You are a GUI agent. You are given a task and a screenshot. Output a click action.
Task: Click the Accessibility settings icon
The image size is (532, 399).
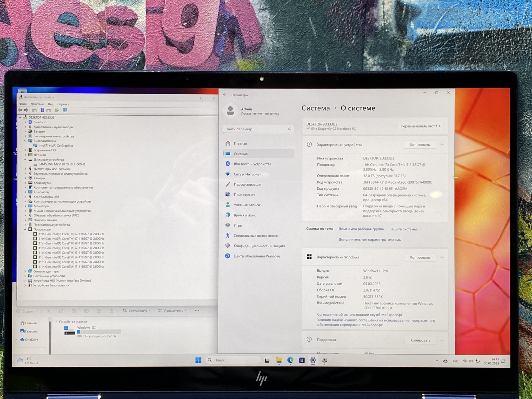(228, 235)
